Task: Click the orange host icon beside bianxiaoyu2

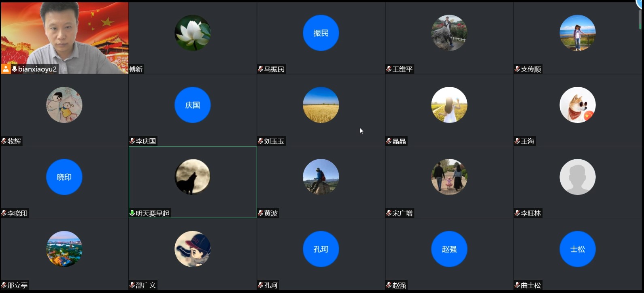Action: pyautogui.click(x=6, y=69)
